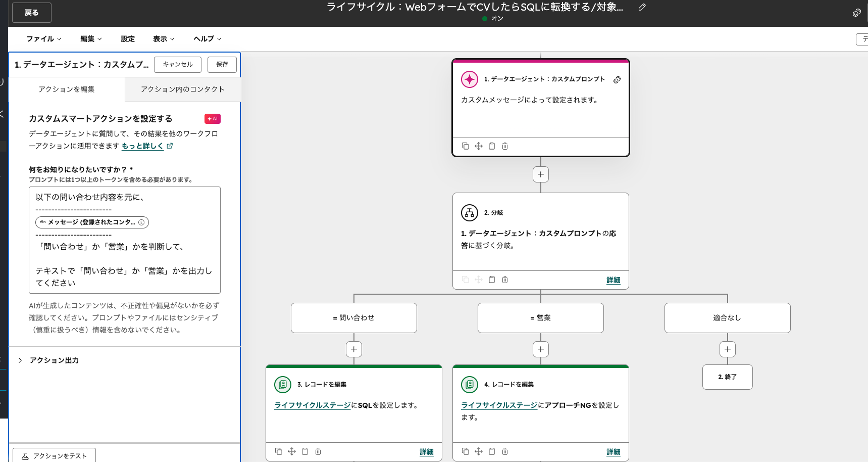The image size is (868, 462).
Task: Click the キャンセル button
Action: pyautogui.click(x=178, y=64)
